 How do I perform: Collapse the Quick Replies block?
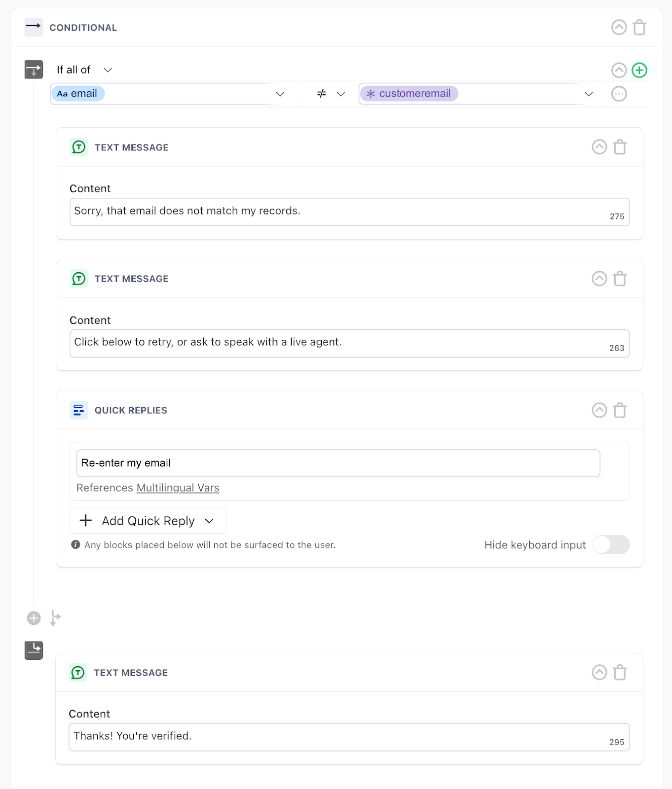tap(599, 410)
